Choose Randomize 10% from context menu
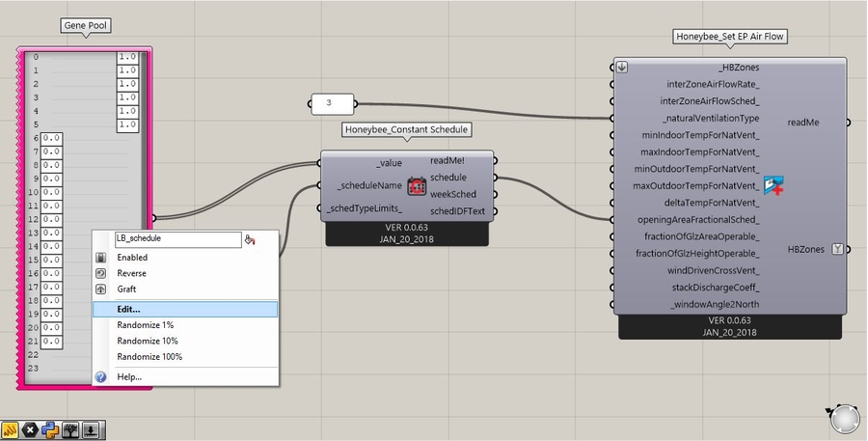Screen dimensions: 868x441 (146, 341)
